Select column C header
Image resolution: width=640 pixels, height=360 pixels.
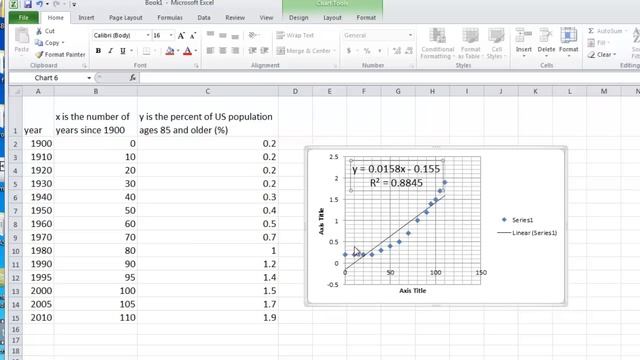[x=208, y=91]
